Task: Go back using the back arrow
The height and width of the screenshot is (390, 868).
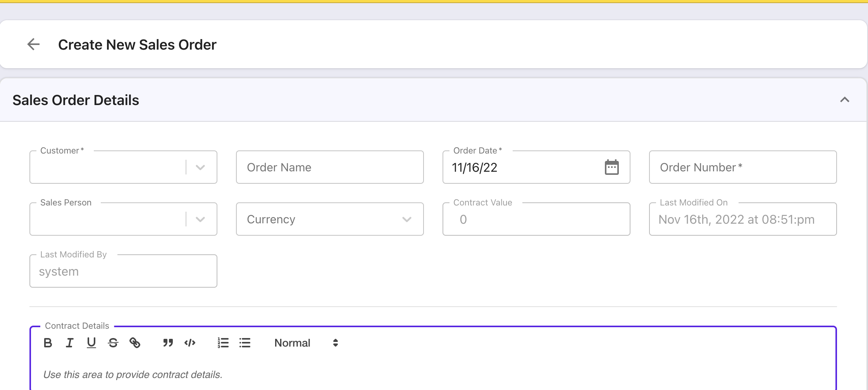Action: (x=33, y=44)
